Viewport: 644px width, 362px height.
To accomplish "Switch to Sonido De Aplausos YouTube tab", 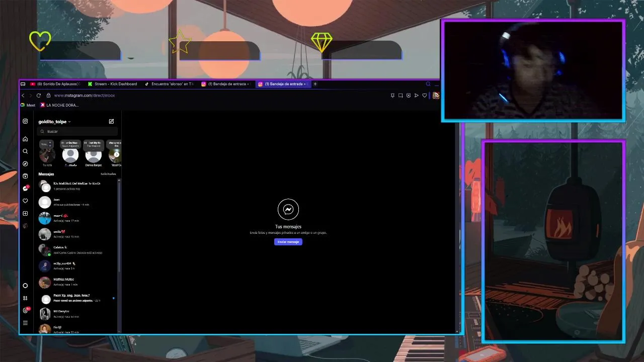I will point(56,84).
